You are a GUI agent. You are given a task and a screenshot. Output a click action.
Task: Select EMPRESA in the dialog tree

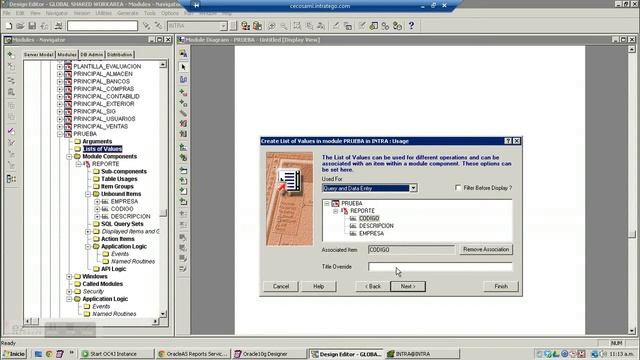click(371, 233)
